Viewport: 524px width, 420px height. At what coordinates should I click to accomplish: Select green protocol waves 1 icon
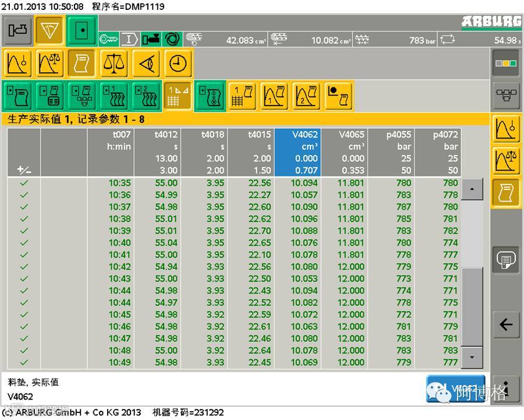tap(114, 96)
